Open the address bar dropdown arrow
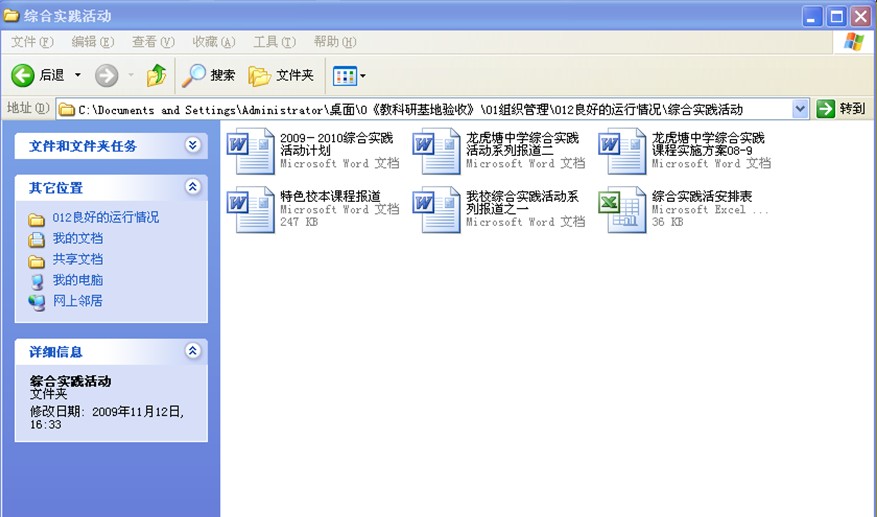The image size is (877, 517). [799, 108]
